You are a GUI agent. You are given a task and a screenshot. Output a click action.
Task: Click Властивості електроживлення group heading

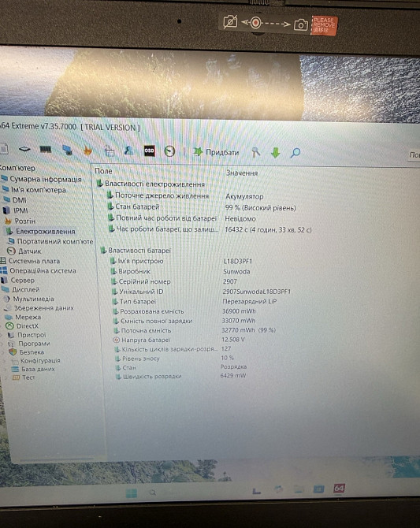[151, 184]
